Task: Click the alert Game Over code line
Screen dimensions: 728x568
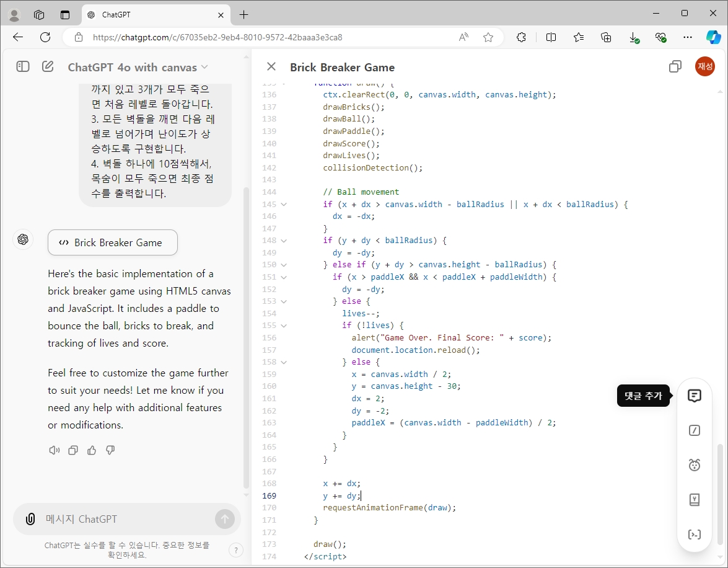Action: pos(451,337)
